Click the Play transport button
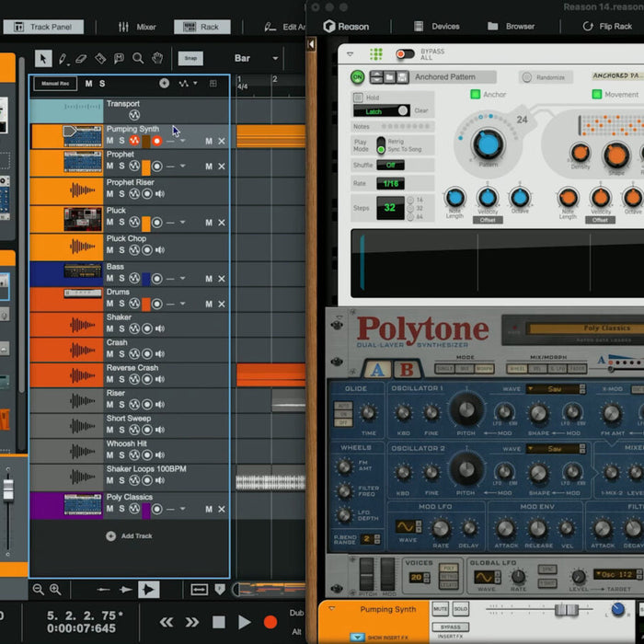 (244, 622)
